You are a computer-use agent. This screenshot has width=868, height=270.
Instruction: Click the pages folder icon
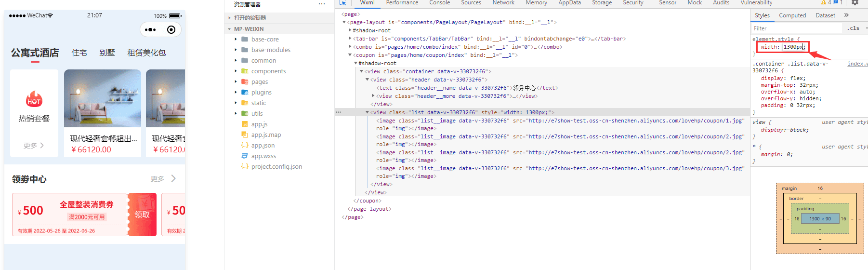(245, 81)
